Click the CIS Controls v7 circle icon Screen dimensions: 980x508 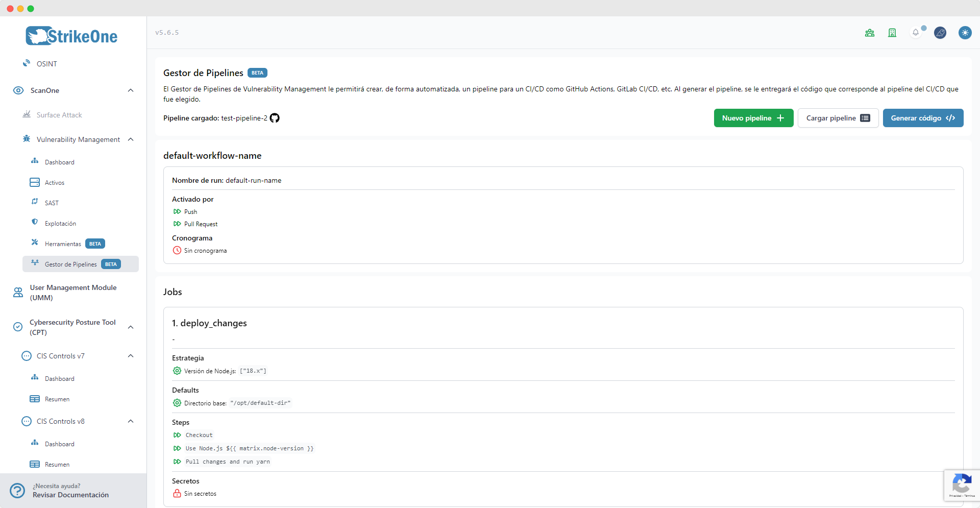point(27,356)
